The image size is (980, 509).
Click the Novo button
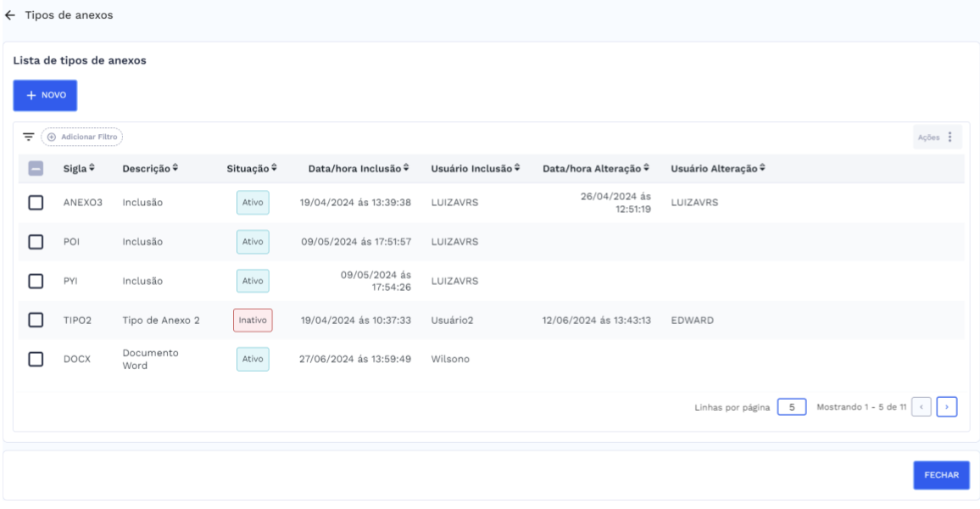tap(45, 96)
